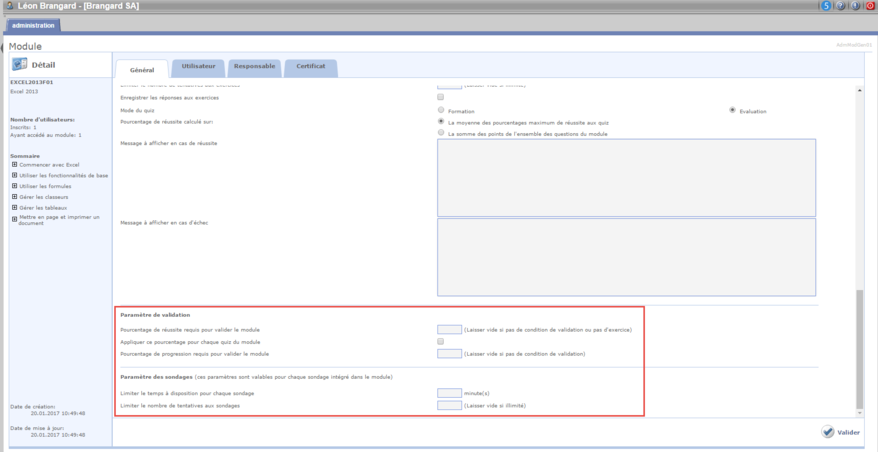This screenshot has width=878, height=452.
Task: Click the blue S icon in header
Action: click(x=826, y=6)
